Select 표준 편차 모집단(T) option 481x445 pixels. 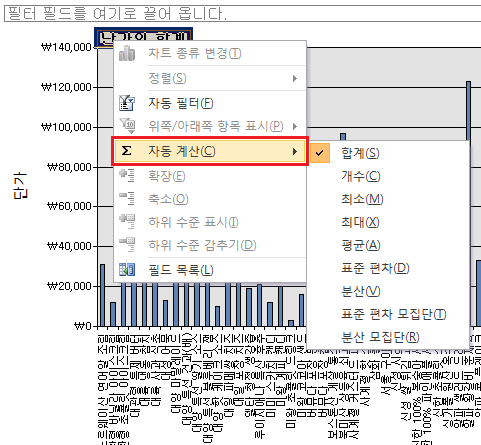388,314
